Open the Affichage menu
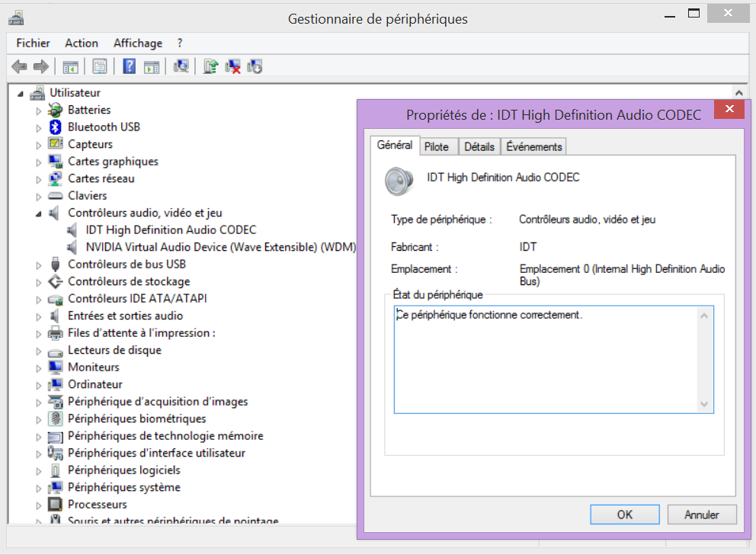The height and width of the screenshot is (555, 756). (x=138, y=43)
